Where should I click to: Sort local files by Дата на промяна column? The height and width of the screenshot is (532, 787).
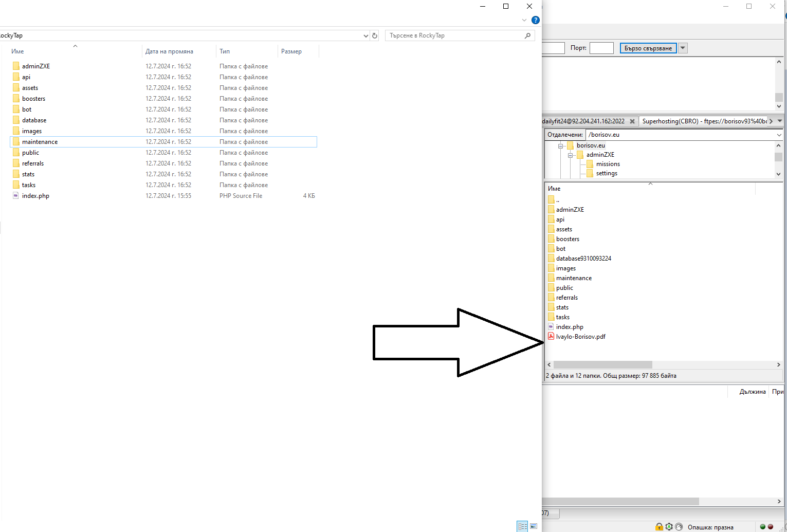[x=169, y=51]
